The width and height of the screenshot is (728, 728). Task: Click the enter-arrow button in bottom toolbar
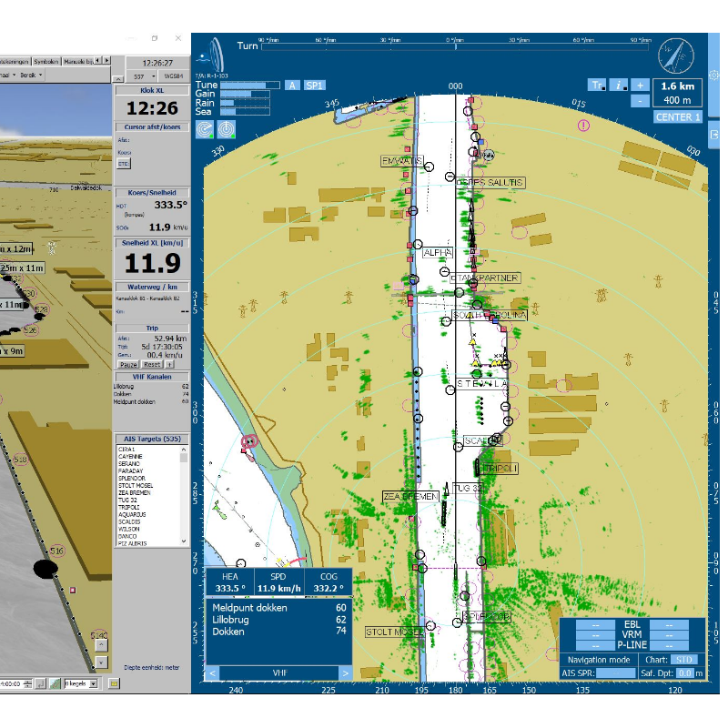pos(41,683)
